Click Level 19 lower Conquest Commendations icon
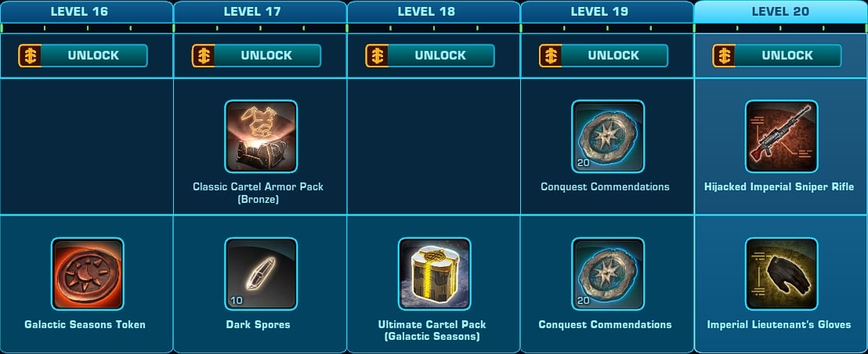This screenshot has height=354, width=868. click(608, 274)
